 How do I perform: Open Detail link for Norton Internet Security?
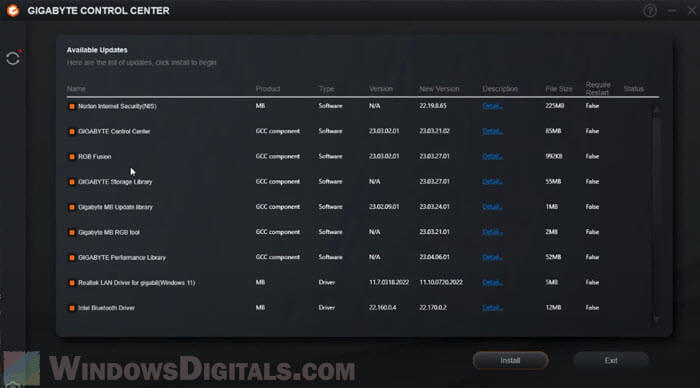click(492, 106)
